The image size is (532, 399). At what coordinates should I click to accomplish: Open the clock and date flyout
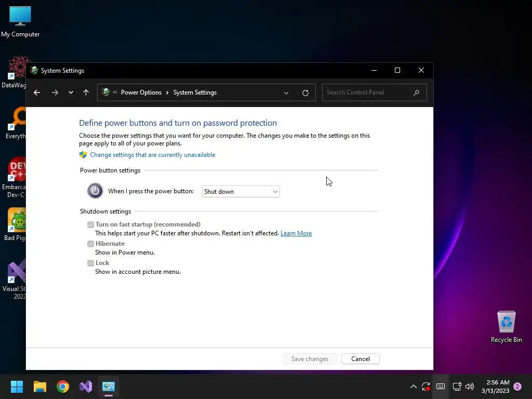point(495,387)
